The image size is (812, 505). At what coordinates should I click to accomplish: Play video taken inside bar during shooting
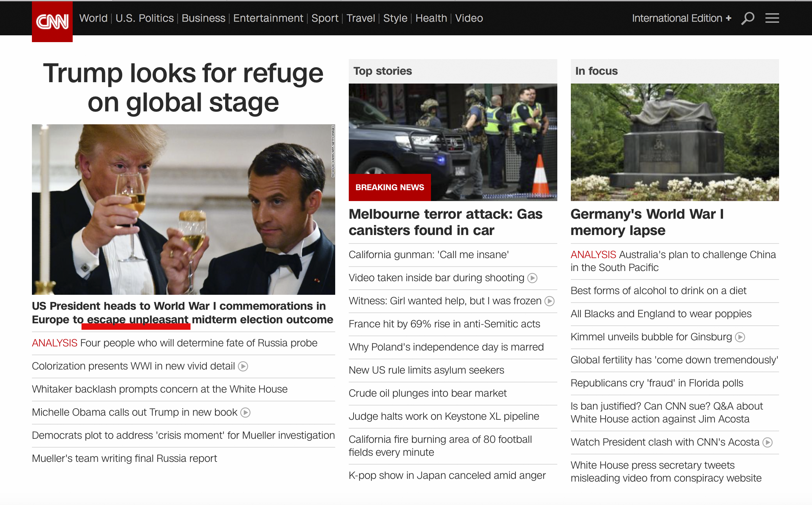pos(532,278)
